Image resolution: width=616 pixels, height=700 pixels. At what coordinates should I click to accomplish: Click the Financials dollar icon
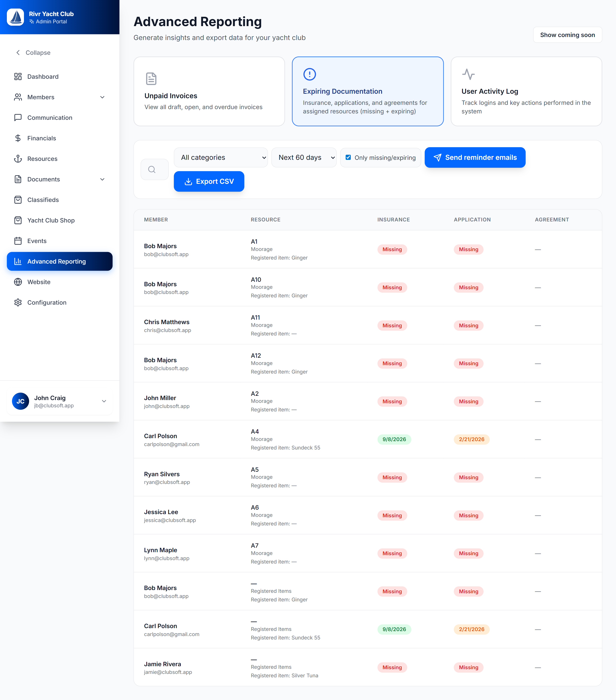coord(18,138)
